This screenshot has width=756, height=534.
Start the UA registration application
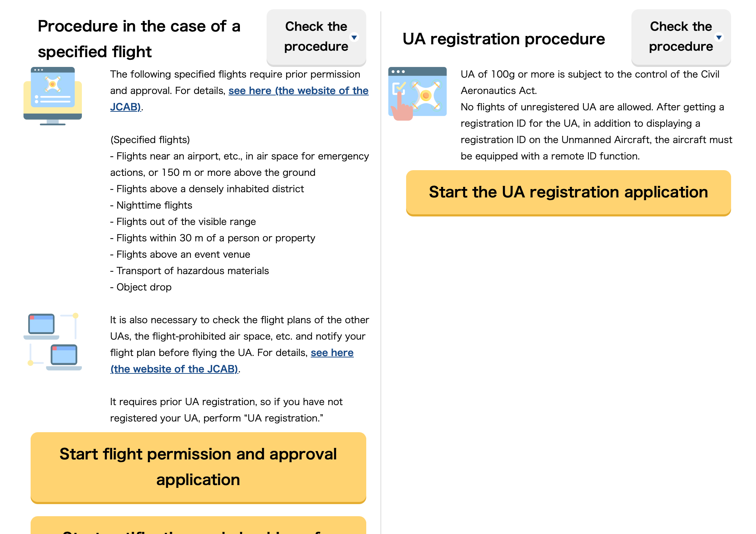coord(568,192)
